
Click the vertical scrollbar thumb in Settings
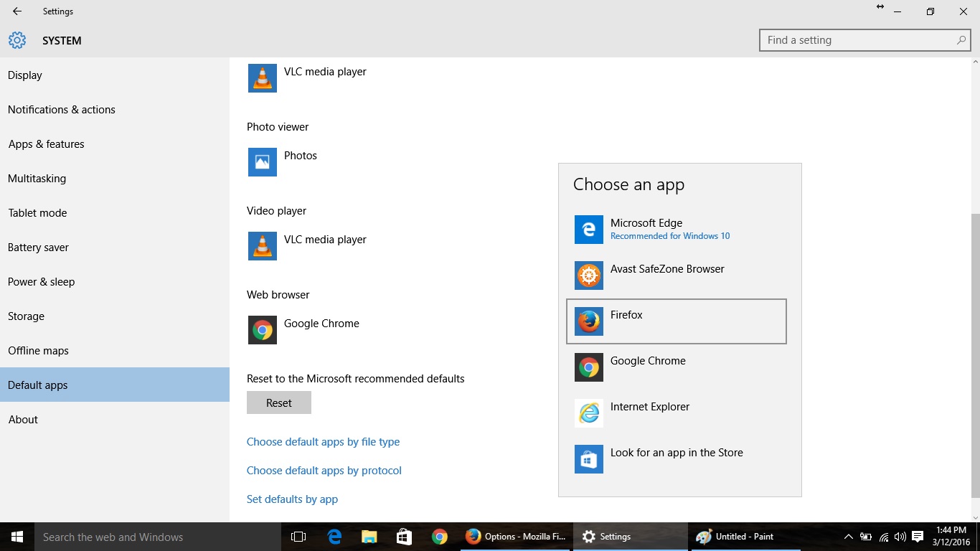[975, 356]
